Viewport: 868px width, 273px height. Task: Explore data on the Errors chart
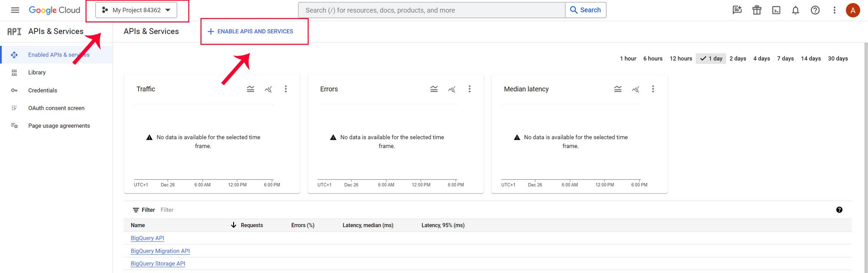(x=452, y=89)
